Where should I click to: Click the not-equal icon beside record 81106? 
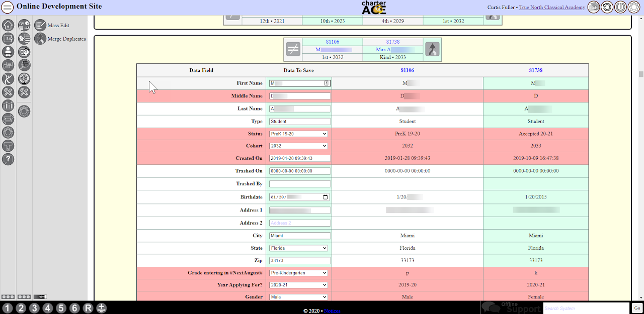pos(293,49)
